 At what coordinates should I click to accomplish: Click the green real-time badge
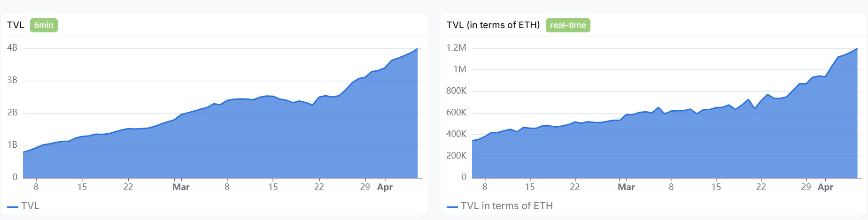[567, 25]
